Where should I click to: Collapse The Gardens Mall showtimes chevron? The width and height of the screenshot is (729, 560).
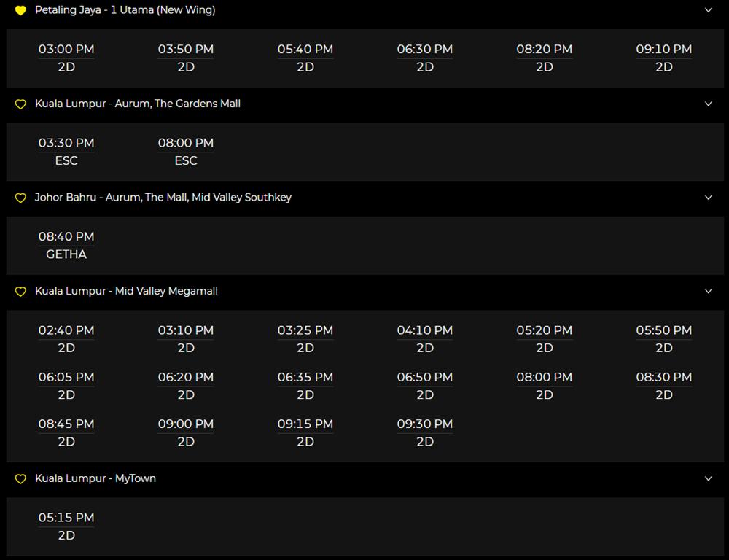coord(708,104)
